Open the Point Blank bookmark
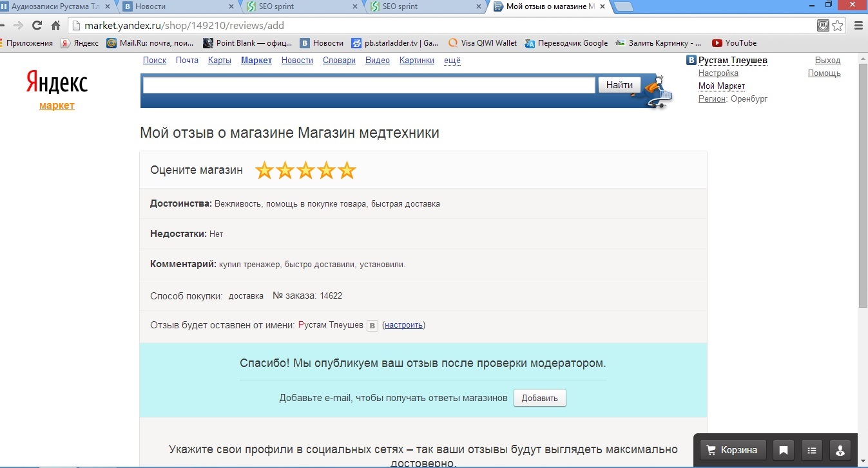The image size is (868, 468). (x=247, y=43)
